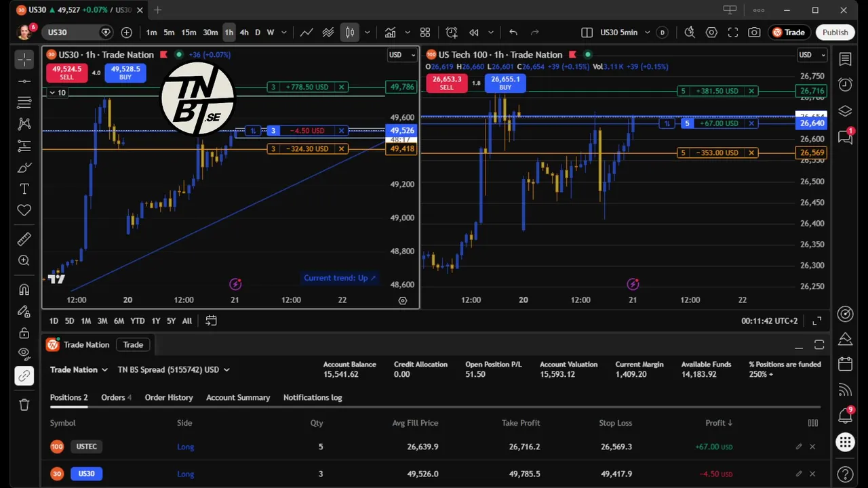The width and height of the screenshot is (868, 488).
Task: Expand the replay options dropdown arrow
Action: [491, 33]
